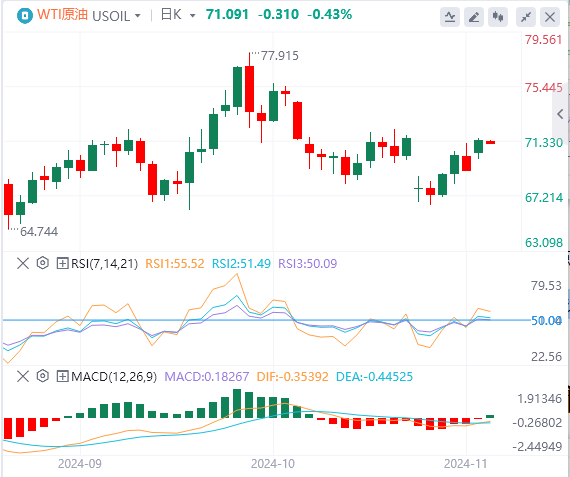570x477 pixels.
Task: Click the WTI原油 symbol name
Action: click(x=62, y=15)
